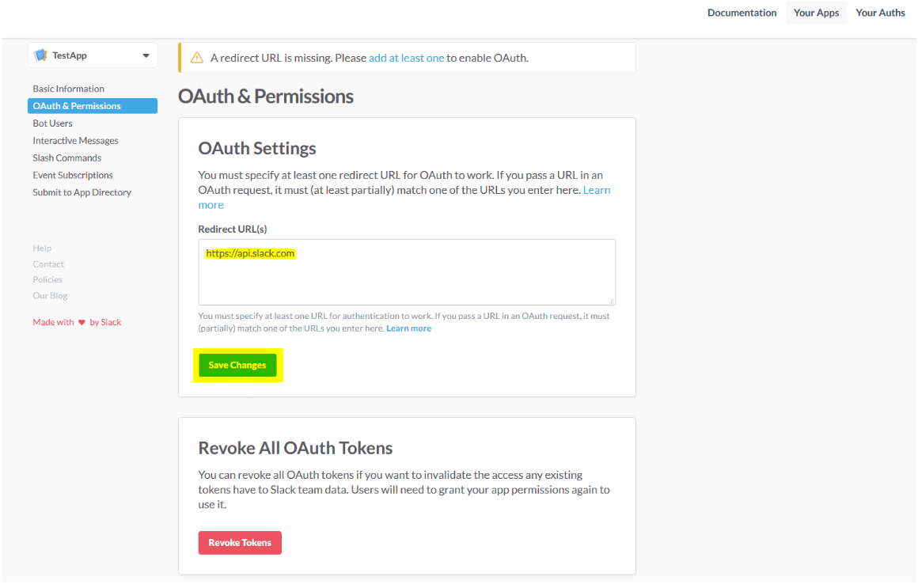This screenshot has width=918, height=588.
Task: Click into the Redirect URL(s) text area
Action: tap(407, 271)
